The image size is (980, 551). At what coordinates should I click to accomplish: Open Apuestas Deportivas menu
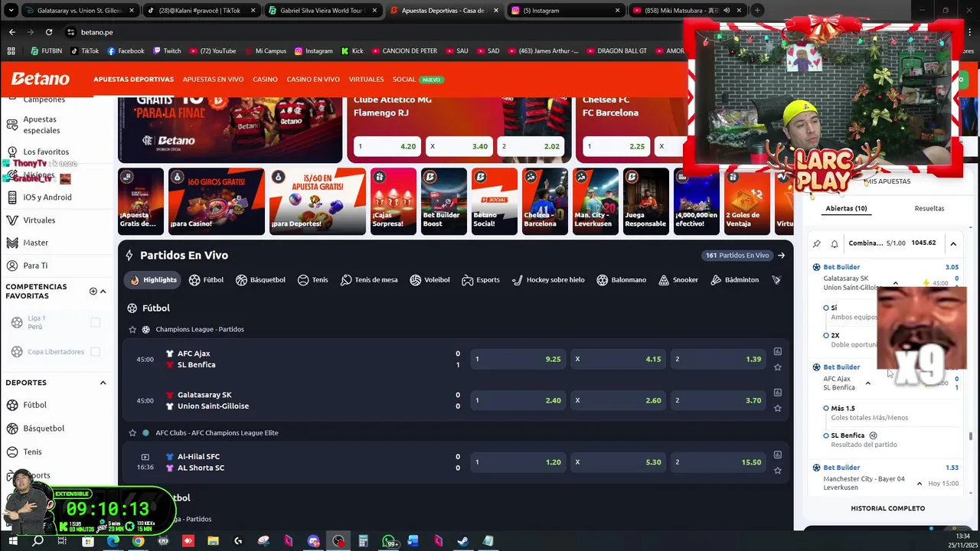point(133,80)
